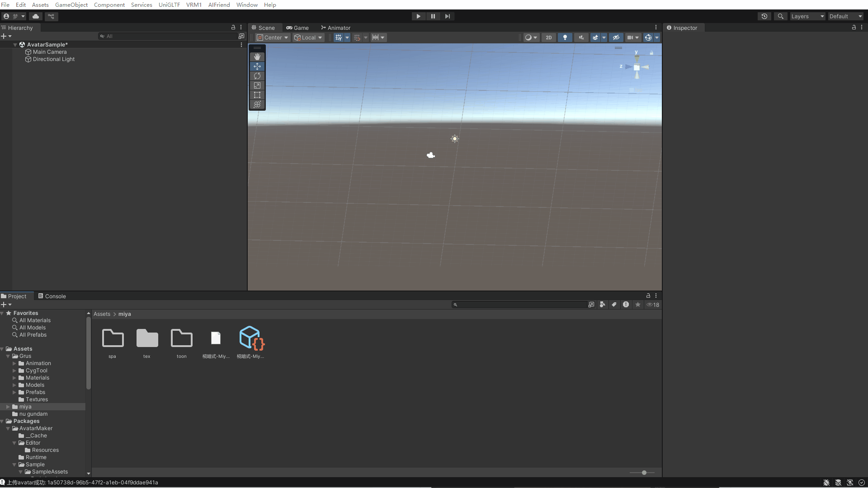Screen dimensions: 868x488
Task: Click the Project search input field
Action: click(520, 305)
